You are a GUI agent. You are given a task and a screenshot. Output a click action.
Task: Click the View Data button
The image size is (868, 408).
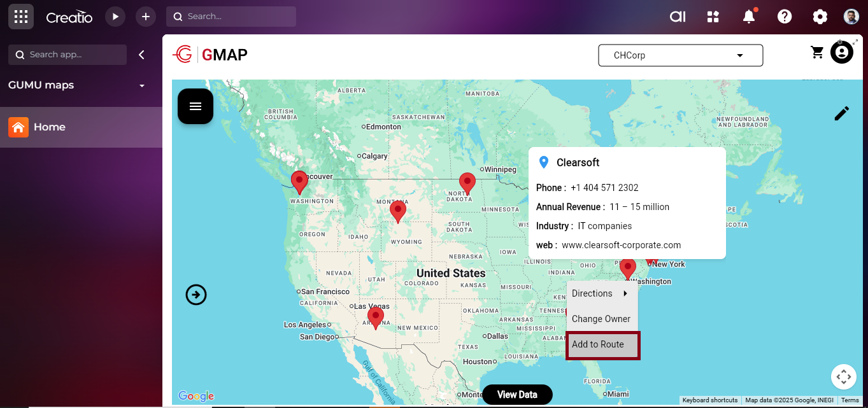point(517,395)
